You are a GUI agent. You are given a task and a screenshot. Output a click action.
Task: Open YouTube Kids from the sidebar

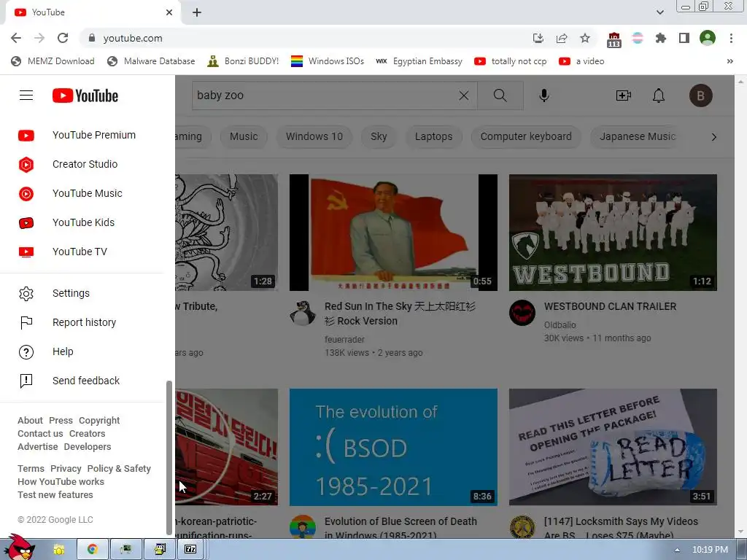[88, 222]
